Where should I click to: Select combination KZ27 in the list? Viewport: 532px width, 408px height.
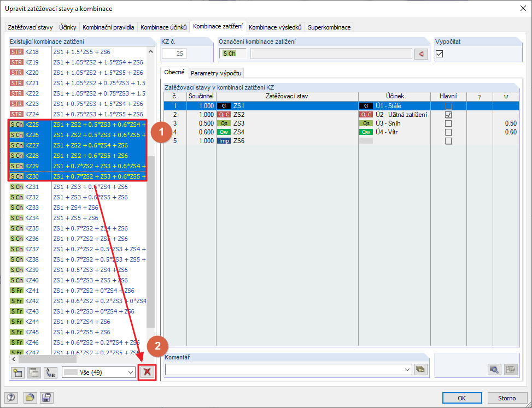(78, 145)
